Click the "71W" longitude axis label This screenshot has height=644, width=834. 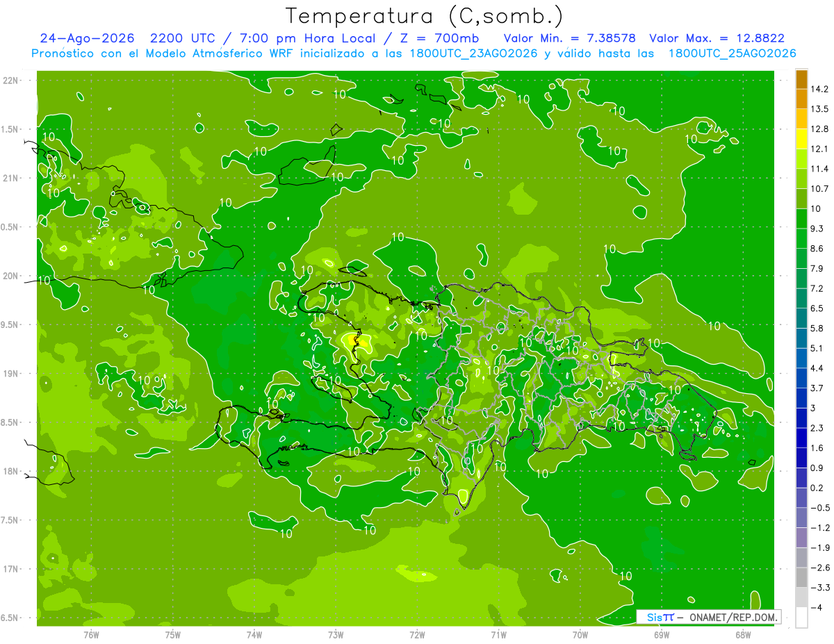[498, 635]
